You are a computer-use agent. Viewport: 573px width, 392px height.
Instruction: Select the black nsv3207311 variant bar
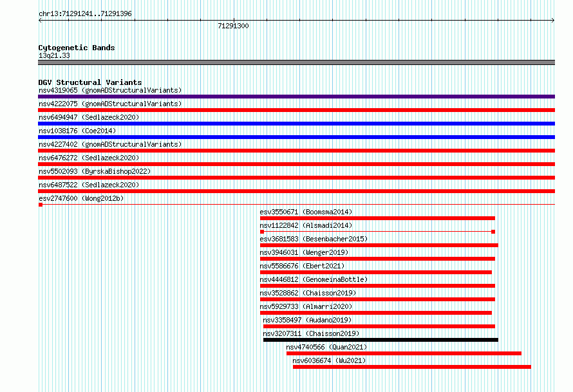(x=380, y=340)
